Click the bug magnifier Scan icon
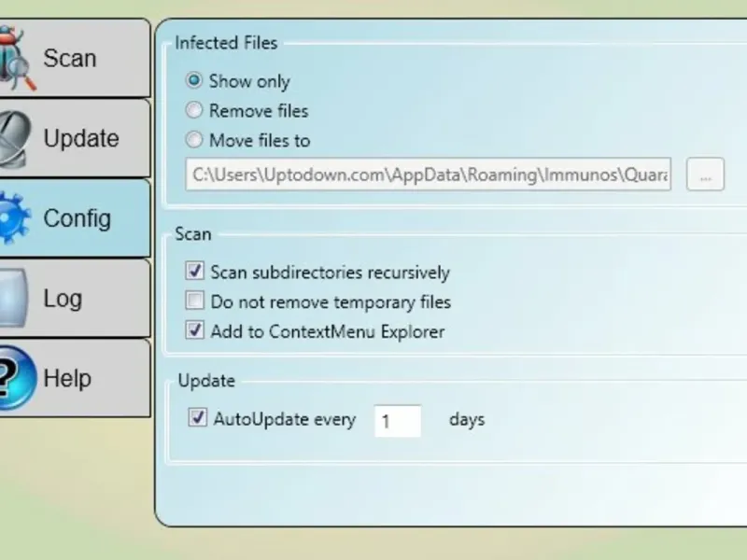The height and width of the screenshot is (560, 747). point(17,58)
